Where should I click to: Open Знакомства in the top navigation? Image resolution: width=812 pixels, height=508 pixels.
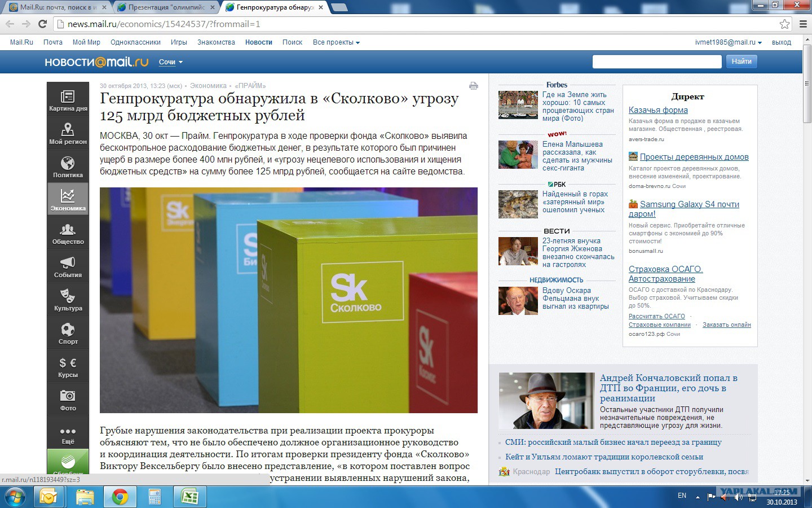[x=216, y=42]
